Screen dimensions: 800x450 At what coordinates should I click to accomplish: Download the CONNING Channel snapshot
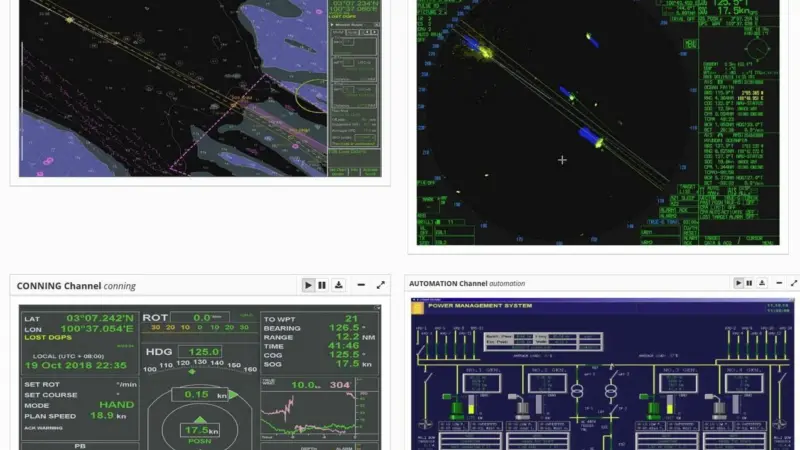point(339,285)
